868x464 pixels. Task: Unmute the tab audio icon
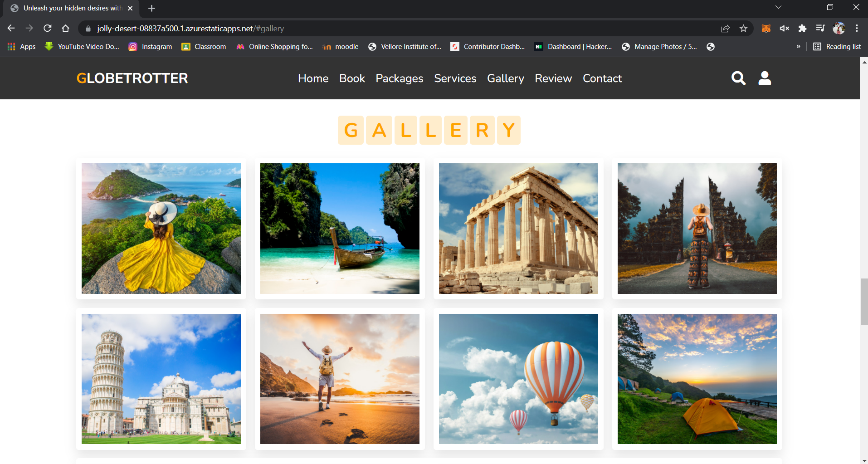point(785,28)
